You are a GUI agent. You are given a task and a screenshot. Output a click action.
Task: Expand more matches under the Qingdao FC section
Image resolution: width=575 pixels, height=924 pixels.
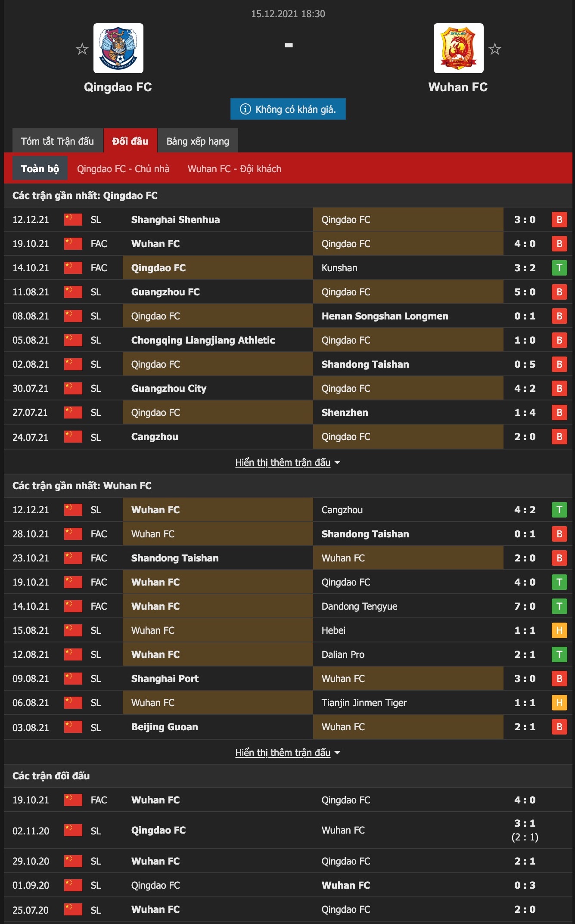pos(288,462)
